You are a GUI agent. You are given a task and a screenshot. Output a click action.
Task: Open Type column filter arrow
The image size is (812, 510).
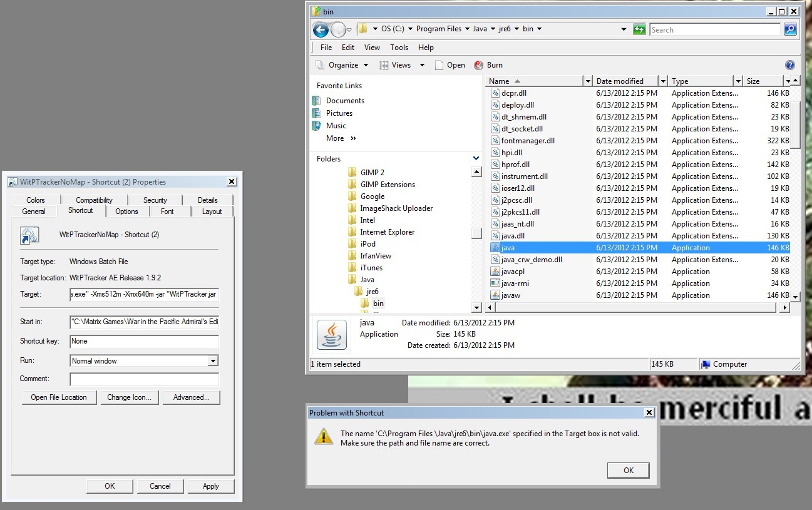tap(739, 81)
